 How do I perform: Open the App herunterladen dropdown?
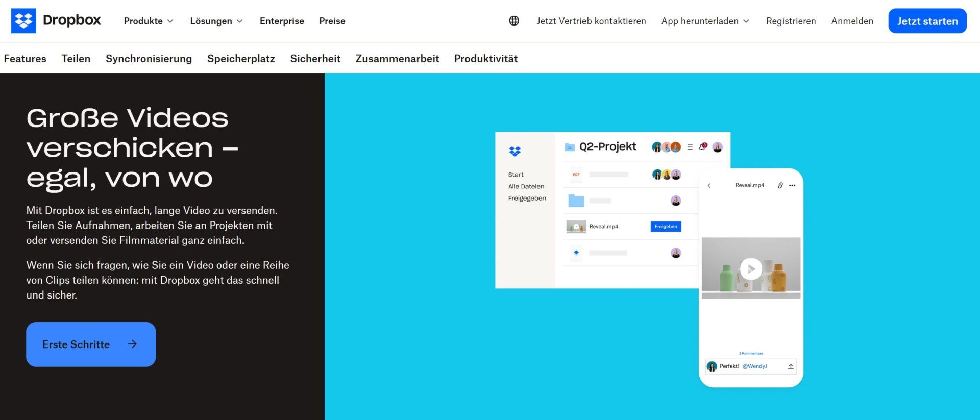click(x=705, y=21)
